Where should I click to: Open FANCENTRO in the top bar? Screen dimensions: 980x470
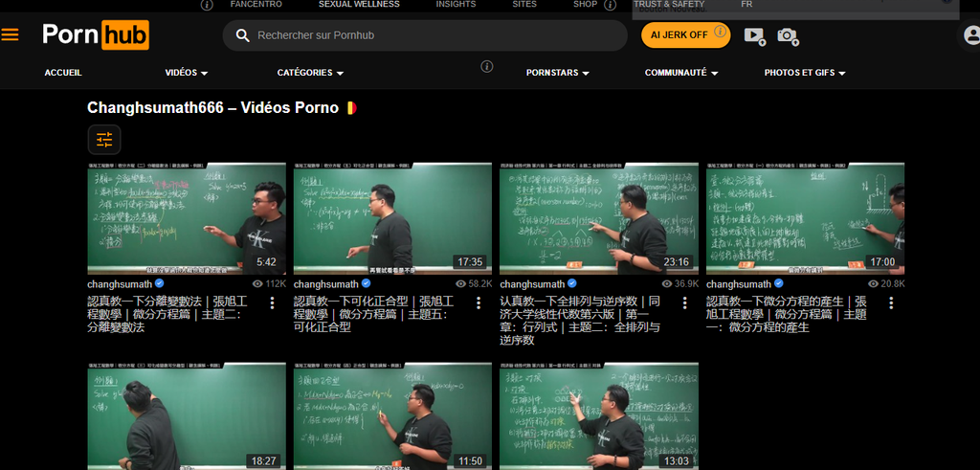[x=256, y=5]
